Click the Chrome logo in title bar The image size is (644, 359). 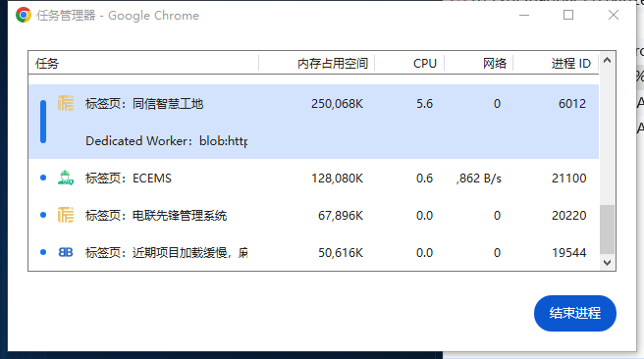tap(24, 15)
